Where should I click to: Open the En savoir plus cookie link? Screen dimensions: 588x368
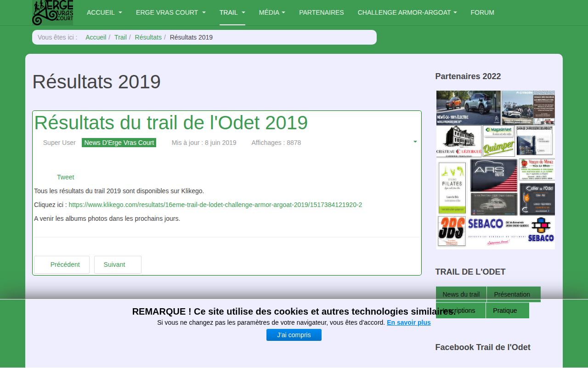click(409, 322)
